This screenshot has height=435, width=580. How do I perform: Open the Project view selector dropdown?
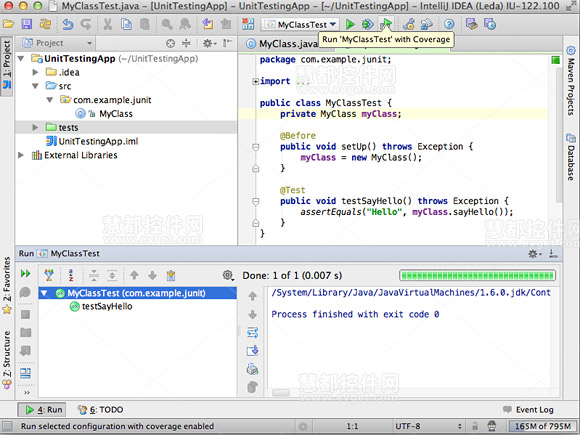click(57, 43)
